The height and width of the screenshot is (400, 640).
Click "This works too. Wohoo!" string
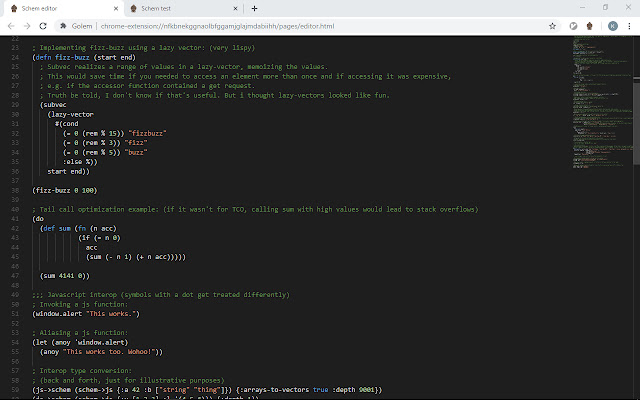(109, 352)
